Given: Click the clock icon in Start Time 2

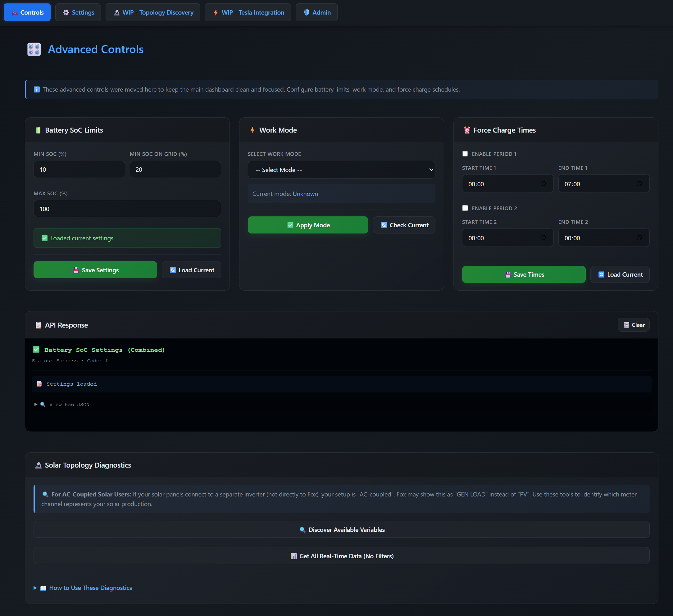Looking at the screenshot, I should 543,238.
